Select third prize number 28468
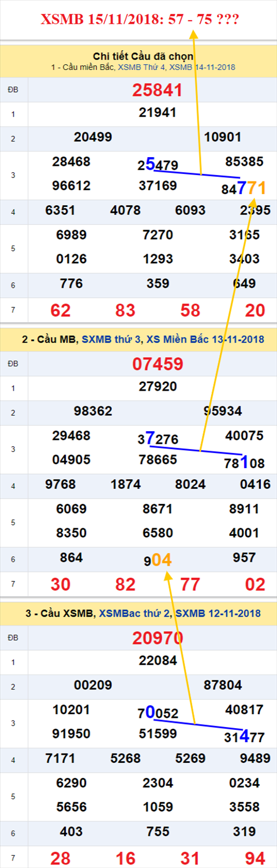Viewport: 277px width, 868px height. tap(71, 162)
